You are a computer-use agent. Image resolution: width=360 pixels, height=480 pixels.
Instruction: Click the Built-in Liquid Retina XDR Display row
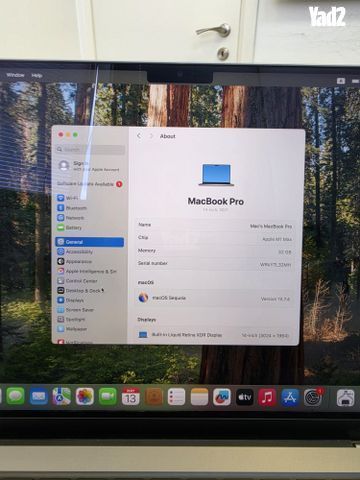215,335
